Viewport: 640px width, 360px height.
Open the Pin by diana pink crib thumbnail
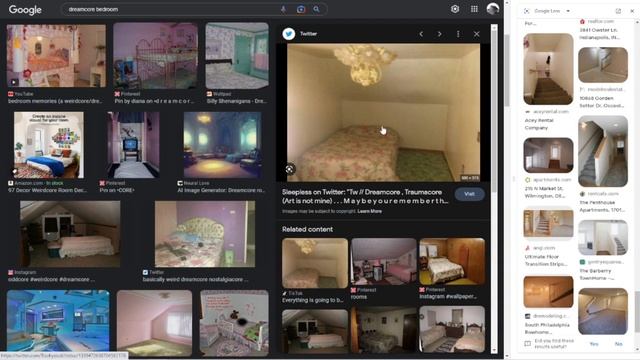click(x=156, y=56)
